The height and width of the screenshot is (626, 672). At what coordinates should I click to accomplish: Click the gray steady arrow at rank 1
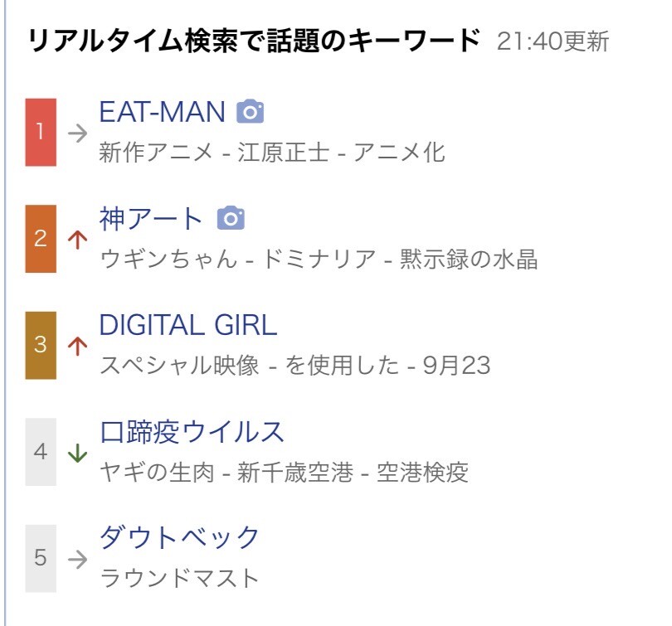[78, 133]
